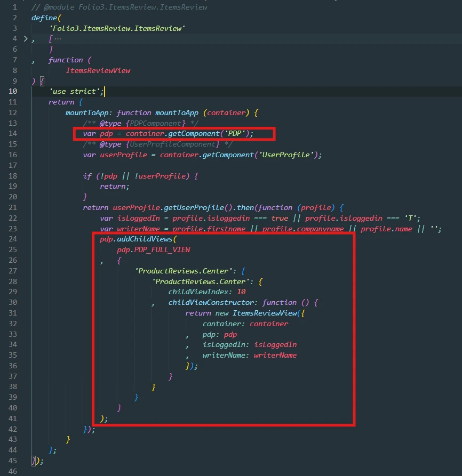Click the collapsed ellipsis after the bracket on line 4
The image size is (462, 476).
58,38
